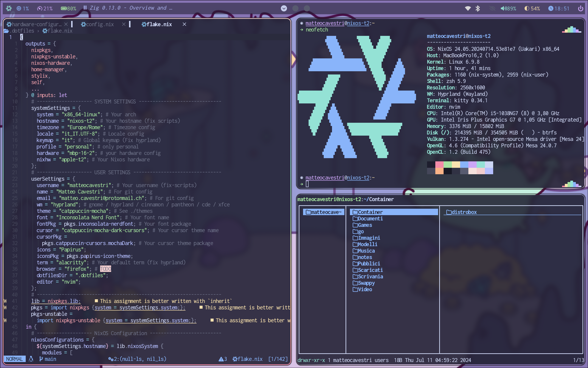Close the flake.nix buffer tab
Image resolution: width=588 pixels, height=368 pixels.
click(x=184, y=24)
